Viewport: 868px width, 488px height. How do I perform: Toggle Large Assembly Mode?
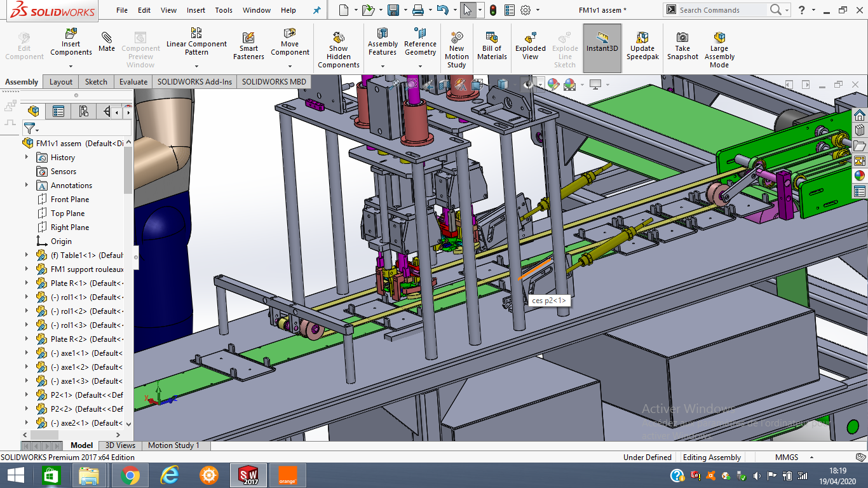pyautogui.click(x=719, y=50)
